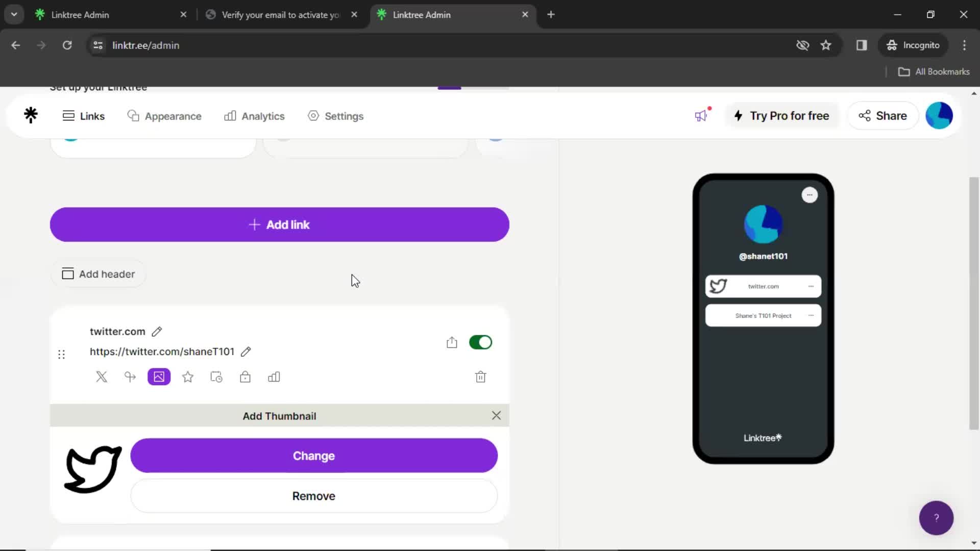Click the lock link icon
The height and width of the screenshot is (551, 980).
pos(245,377)
